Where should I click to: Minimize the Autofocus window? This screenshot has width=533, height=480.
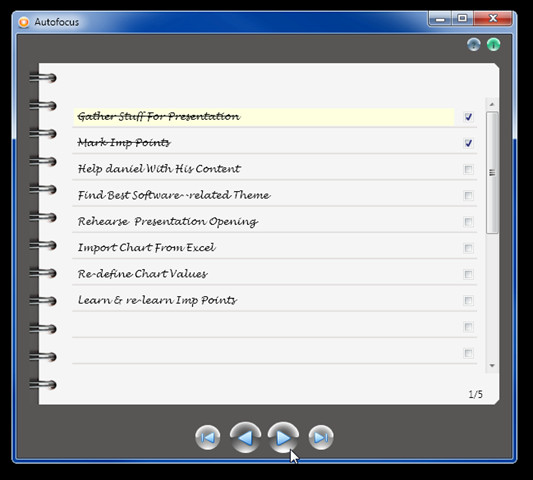point(440,18)
